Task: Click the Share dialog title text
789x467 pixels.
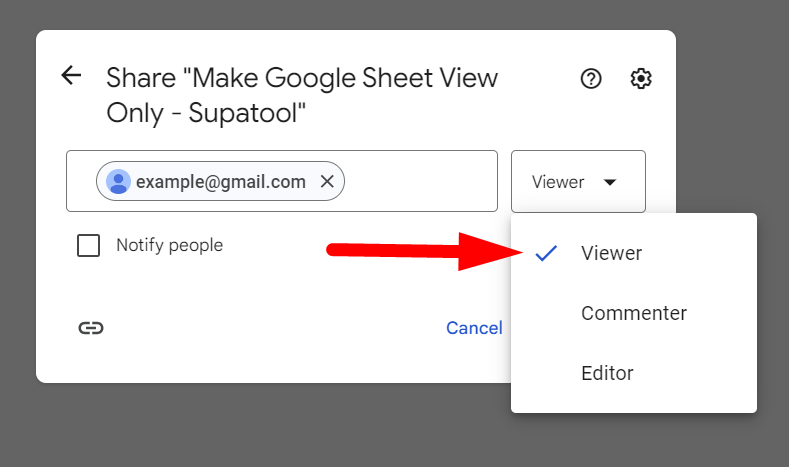Action: pos(302,96)
